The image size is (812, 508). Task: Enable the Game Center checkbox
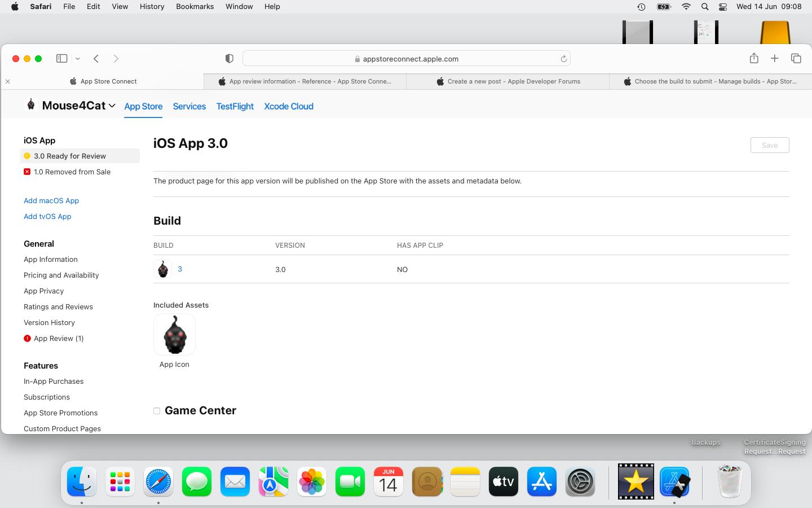157,411
